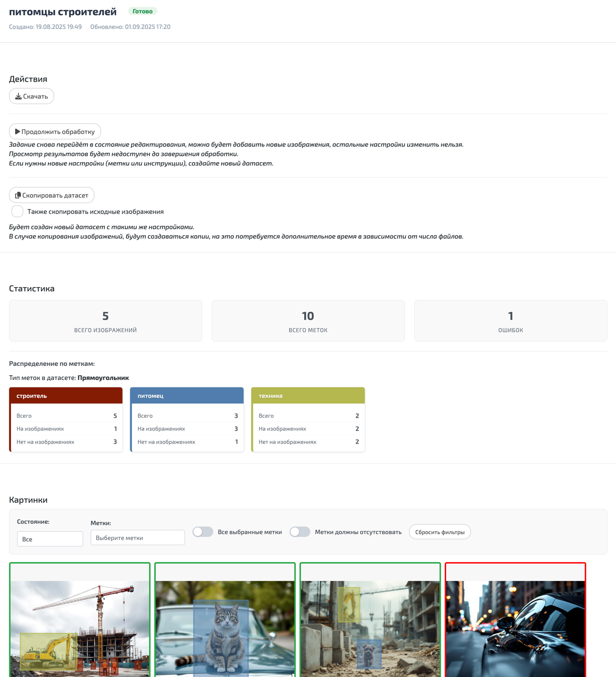Click the строитель label card header
616x677 pixels.
pos(66,396)
